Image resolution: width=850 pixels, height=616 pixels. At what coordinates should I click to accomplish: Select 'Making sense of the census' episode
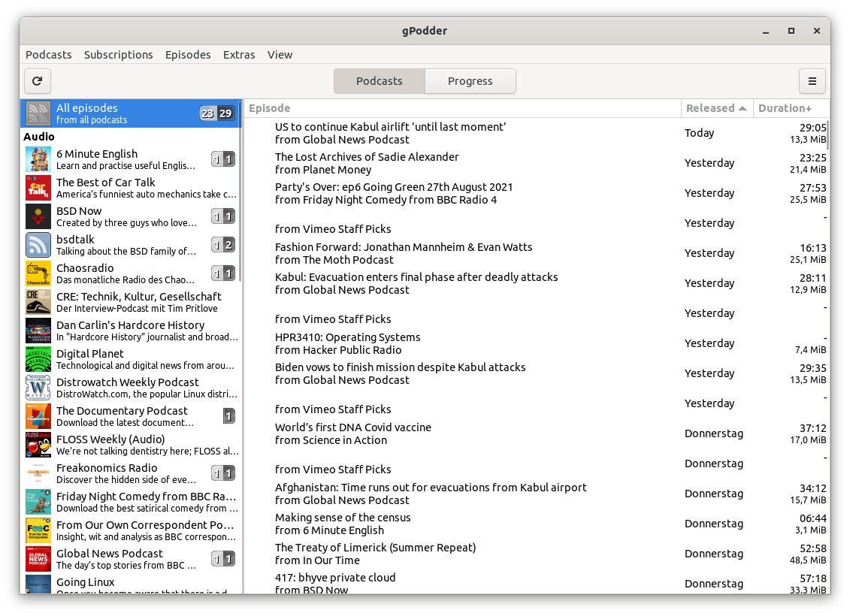click(537, 524)
